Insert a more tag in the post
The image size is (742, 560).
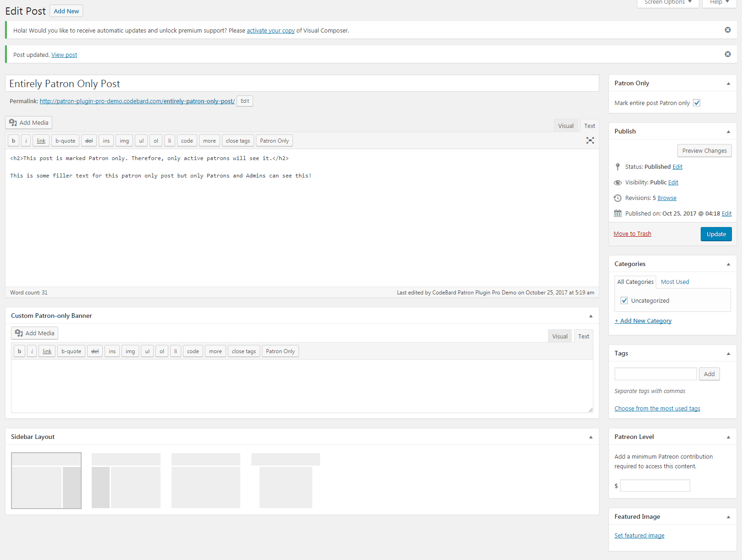[209, 140]
